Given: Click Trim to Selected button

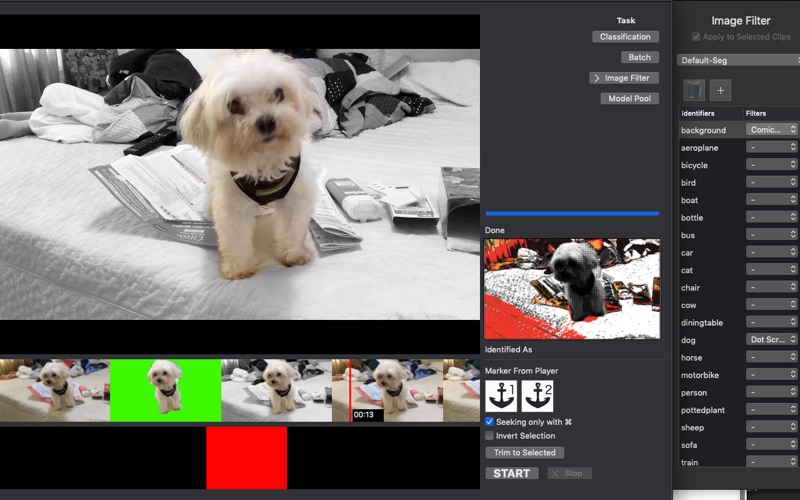Looking at the screenshot, I should 524,453.
